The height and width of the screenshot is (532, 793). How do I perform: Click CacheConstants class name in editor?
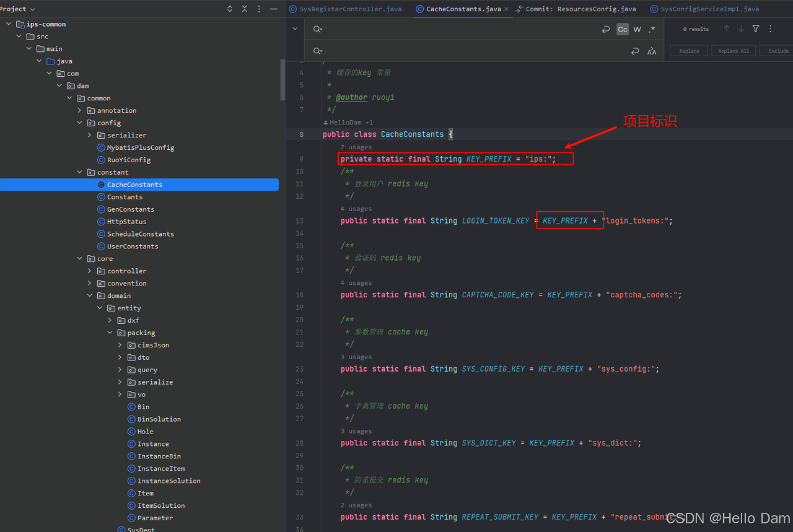coord(412,134)
